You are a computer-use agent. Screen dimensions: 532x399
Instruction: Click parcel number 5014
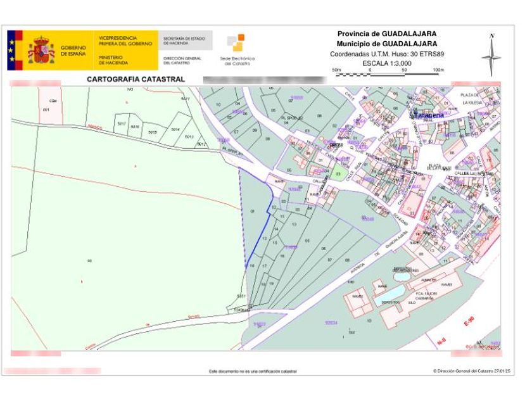(x=175, y=129)
